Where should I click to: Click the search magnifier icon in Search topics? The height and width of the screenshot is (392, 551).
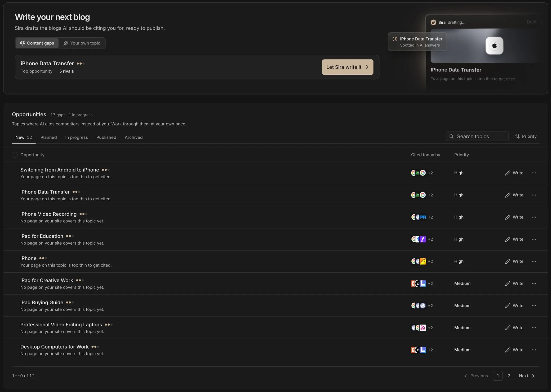pos(451,136)
